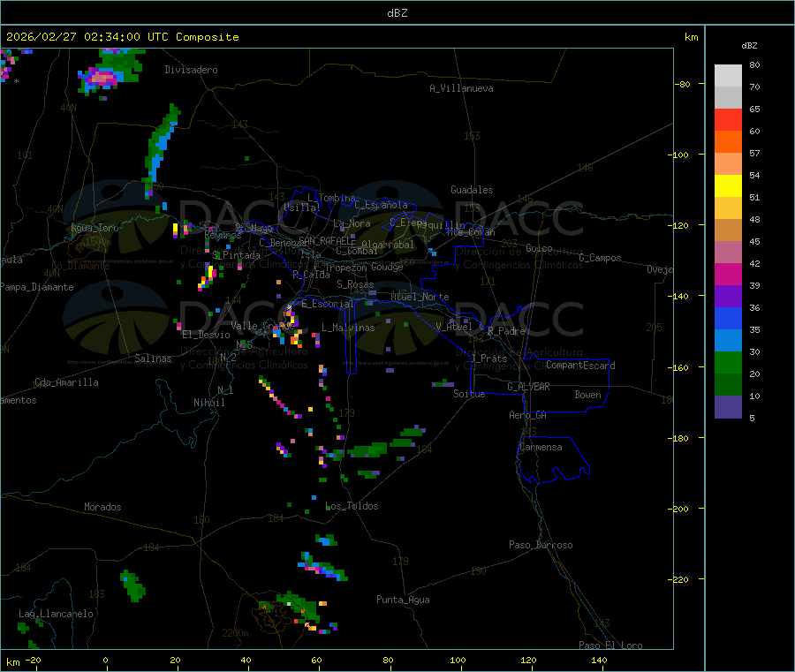Select the '120' horizontal axis tick label
Image resolution: width=795 pixels, height=672 pixels.
[x=528, y=660]
